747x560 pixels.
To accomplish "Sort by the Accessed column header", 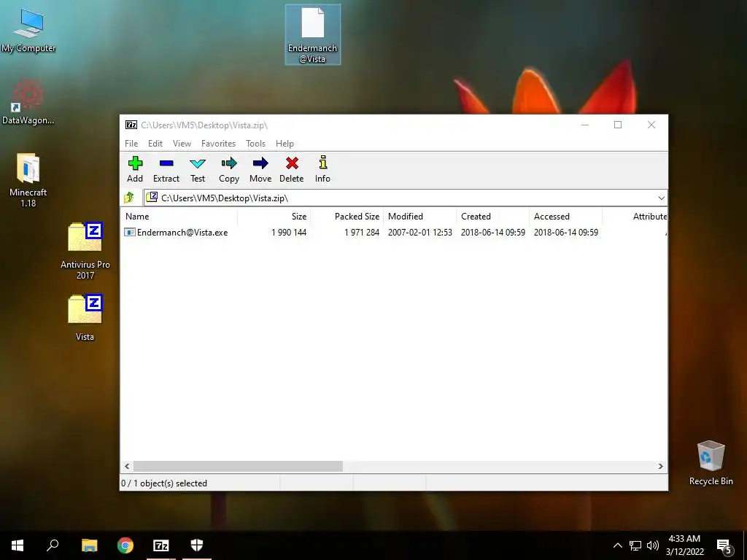I will [x=565, y=216].
